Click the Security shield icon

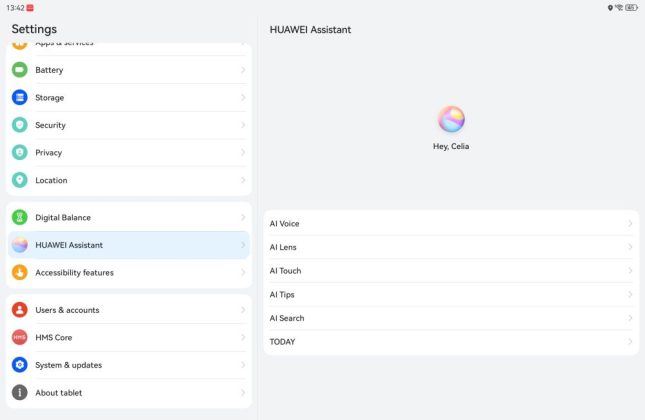19,125
